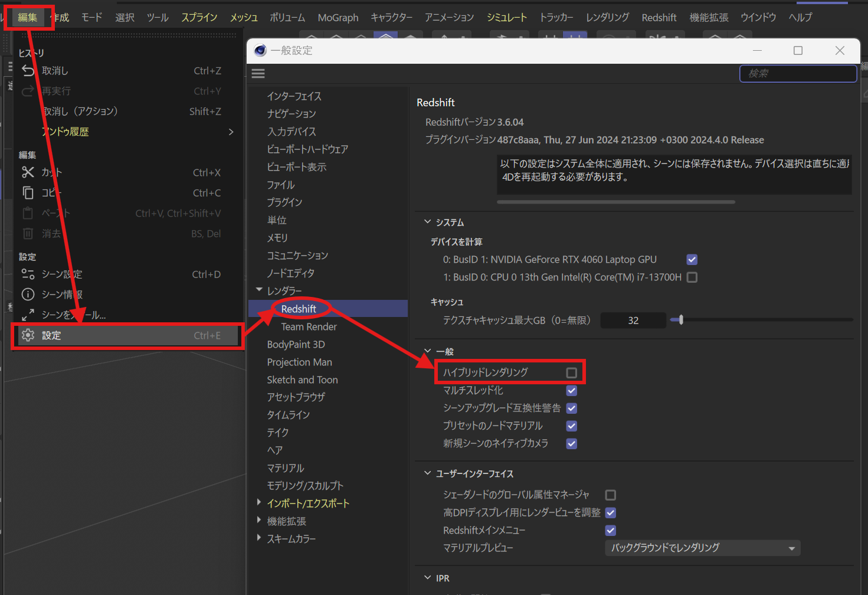The image size is (868, 595).
Task: Enable シェーダノードのグローバル属性マネージャ
Action: point(611,495)
